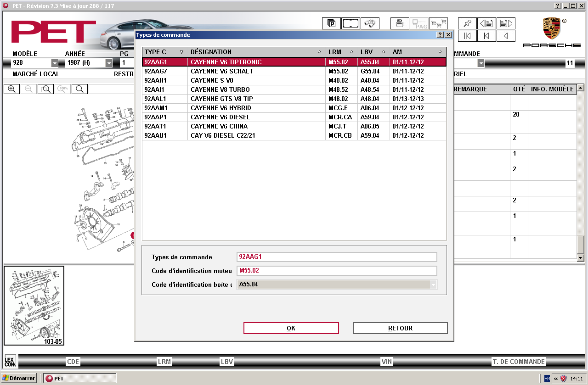Select row 92AAU1 CAY V6 DIESEL C22/21
588x385 pixels.
click(x=294, y=135)
